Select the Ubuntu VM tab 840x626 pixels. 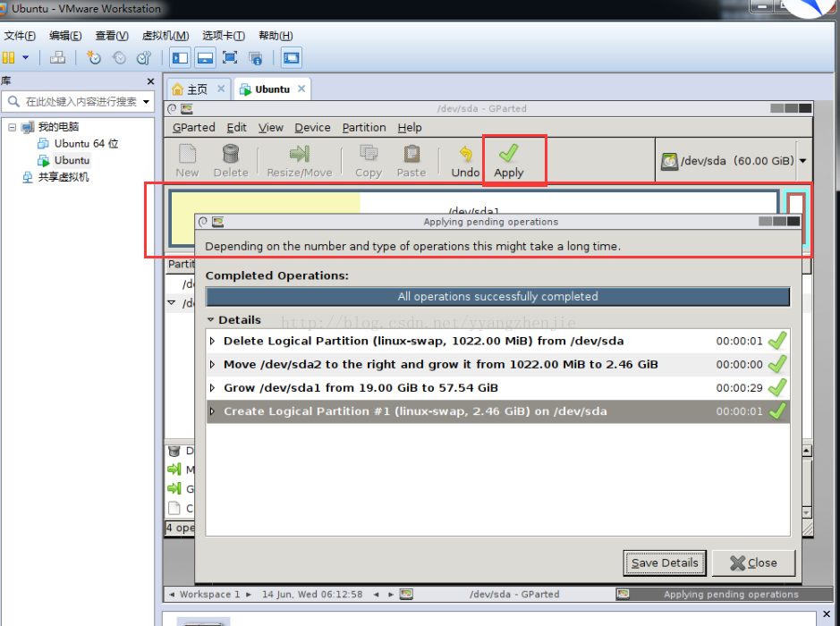click(272, 89)
